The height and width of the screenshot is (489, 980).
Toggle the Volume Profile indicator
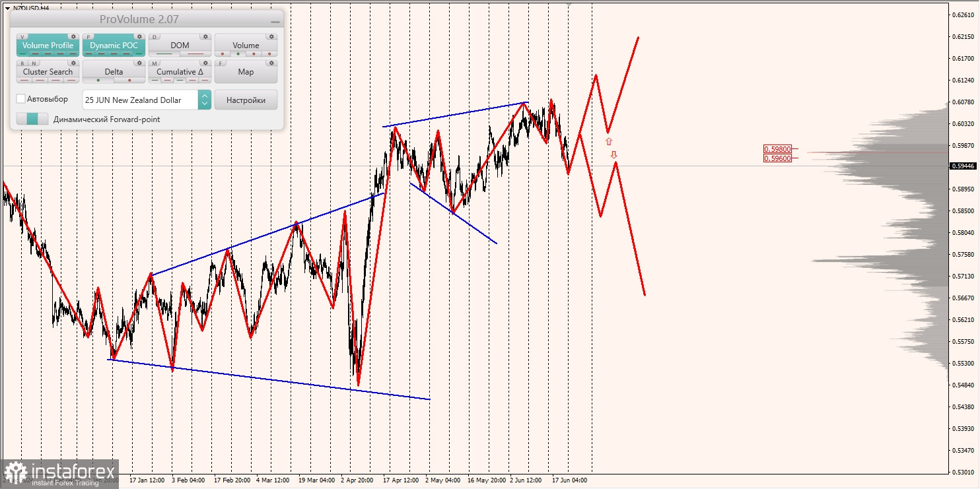tap(48, 46)
